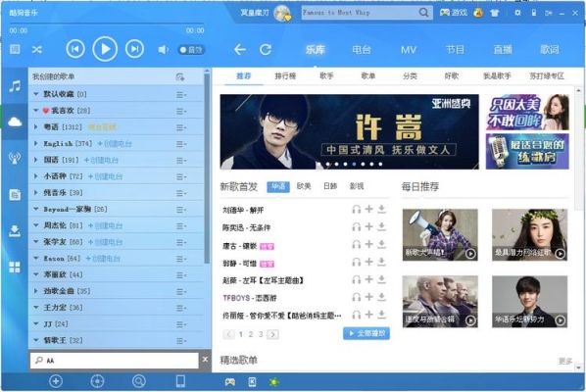Open the 练歌房 side banner

click(527, 151)
